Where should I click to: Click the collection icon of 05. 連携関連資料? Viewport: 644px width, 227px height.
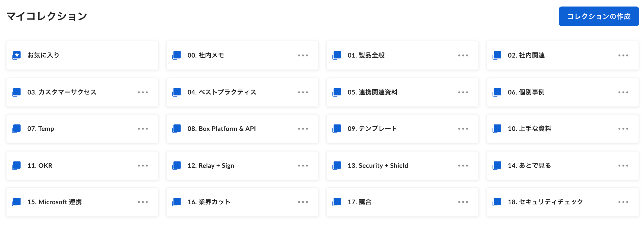337,92
